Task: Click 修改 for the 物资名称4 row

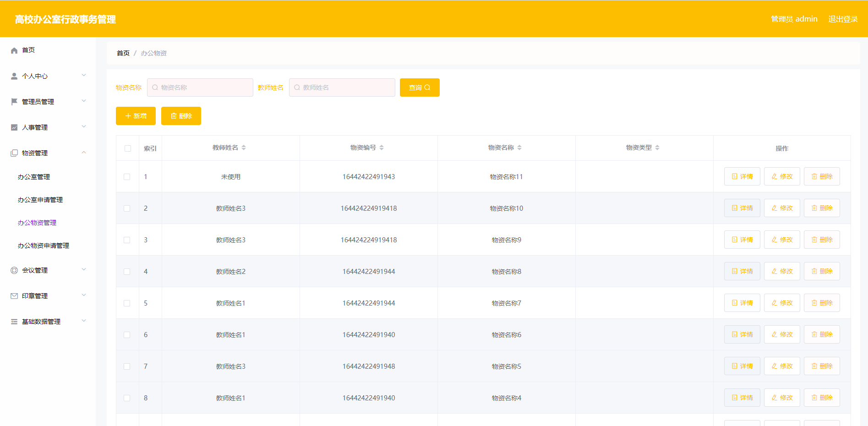Action: (x=782, y=398)
